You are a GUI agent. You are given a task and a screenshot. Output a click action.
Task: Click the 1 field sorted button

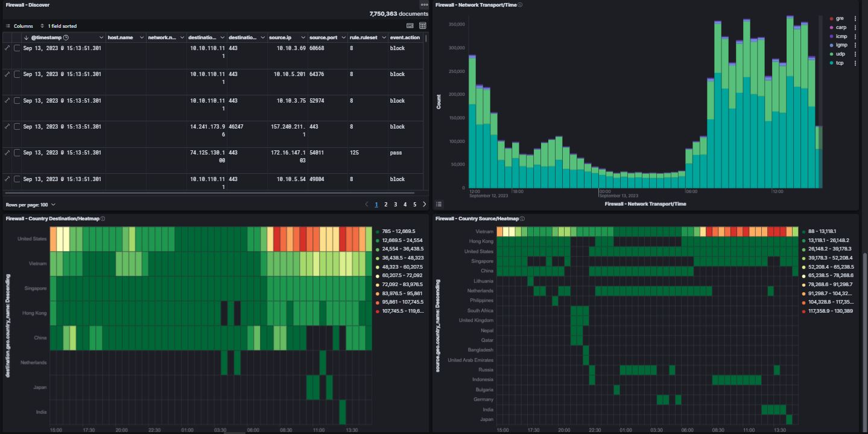click(59, 26)
